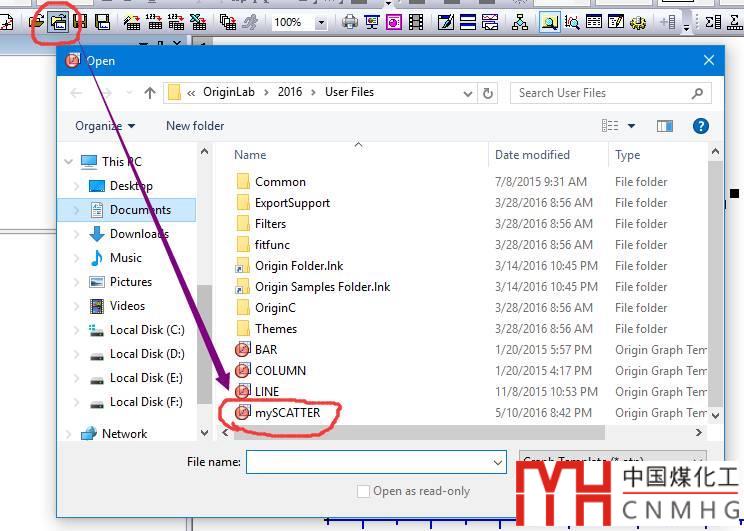
Task: Collapse the This PC tree node
Action: click(68, 162)
